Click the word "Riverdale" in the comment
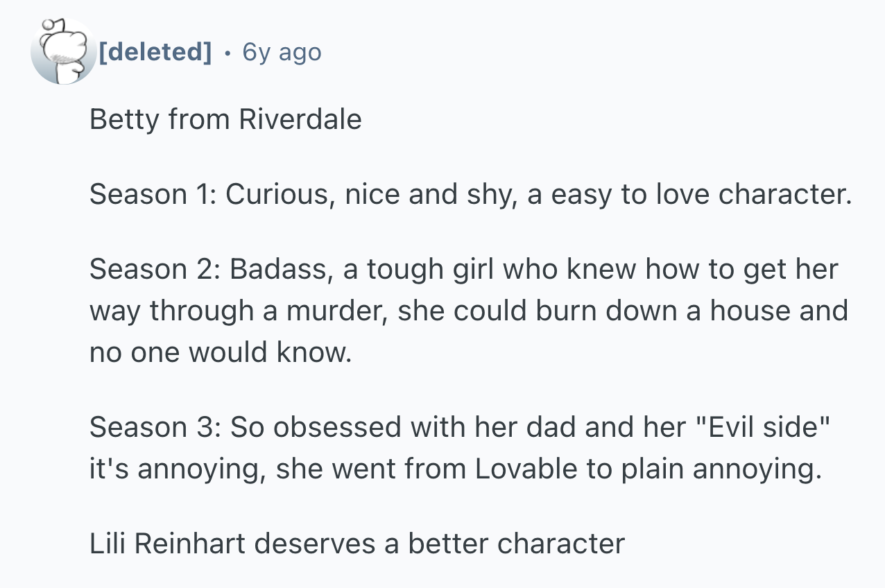The image size is (885, 588). pos(300,119)
